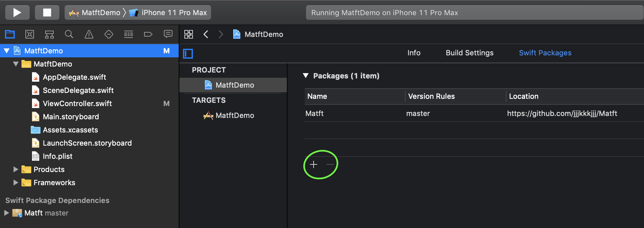Open the related items grid menu
This screenshot has width=644, height=228.
(189, 34)
